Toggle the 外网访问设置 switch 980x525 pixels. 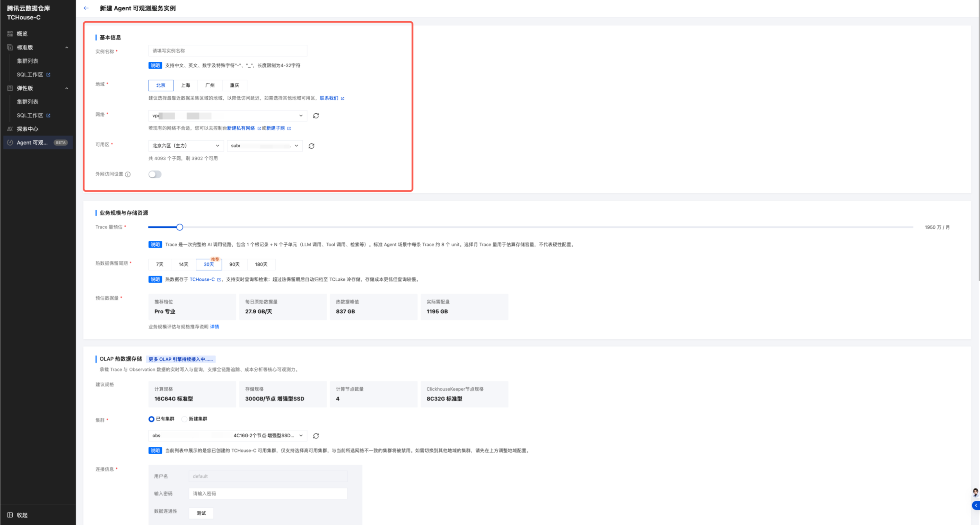[155, 174]
